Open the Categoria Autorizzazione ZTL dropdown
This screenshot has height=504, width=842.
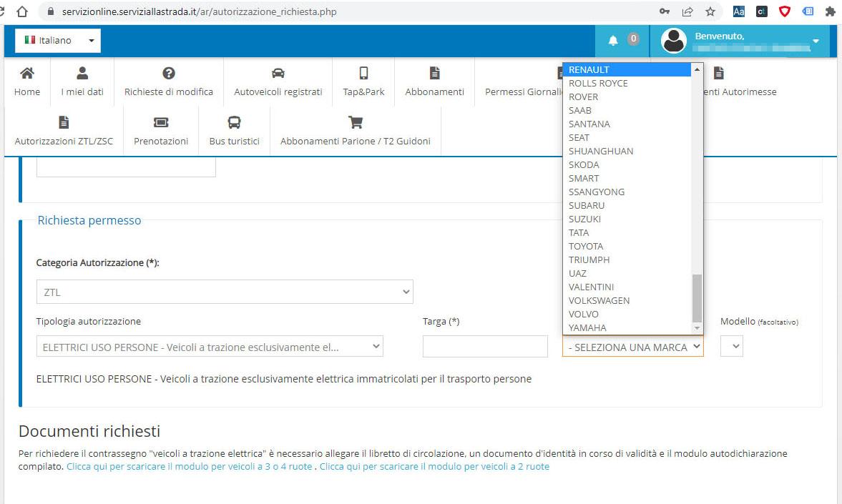tap(225, 292)
